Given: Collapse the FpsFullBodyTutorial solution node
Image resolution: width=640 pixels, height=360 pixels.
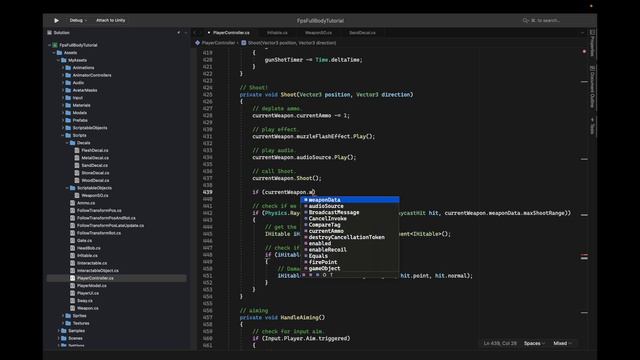Looking at the screenshot, I should coord(49,45).
